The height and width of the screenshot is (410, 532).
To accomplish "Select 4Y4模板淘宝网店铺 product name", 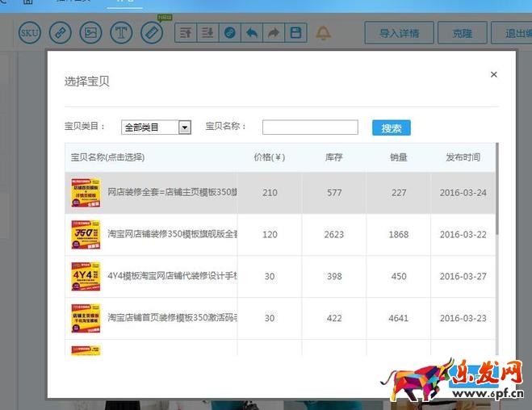I will [172, 277].
